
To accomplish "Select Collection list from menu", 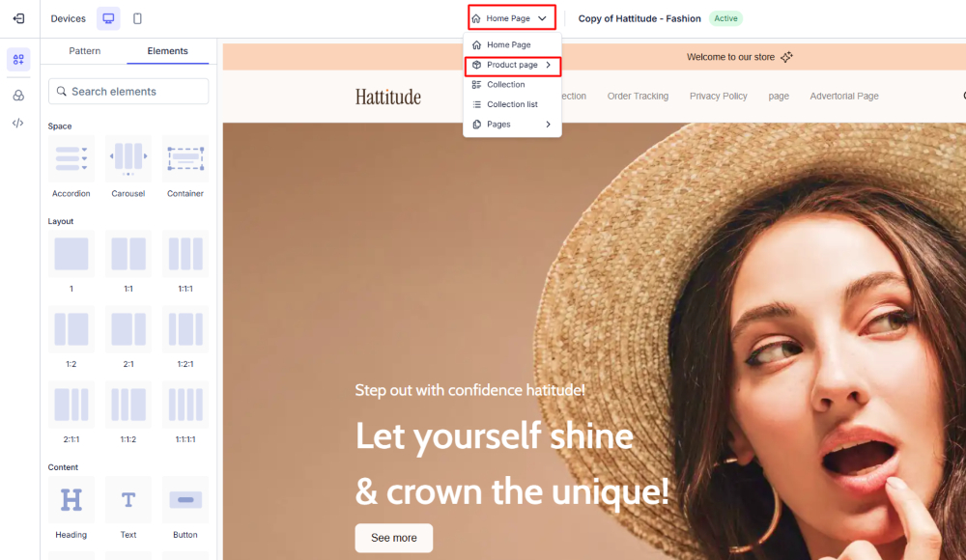I will 512,104.
